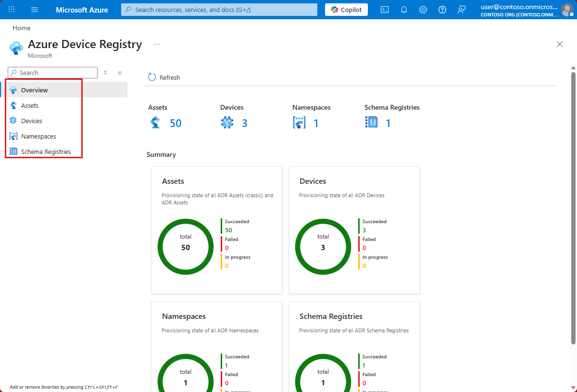The width and height of the screenshot is (577, 392).
Task: Click the global search resources field
Action: (219, 10)
